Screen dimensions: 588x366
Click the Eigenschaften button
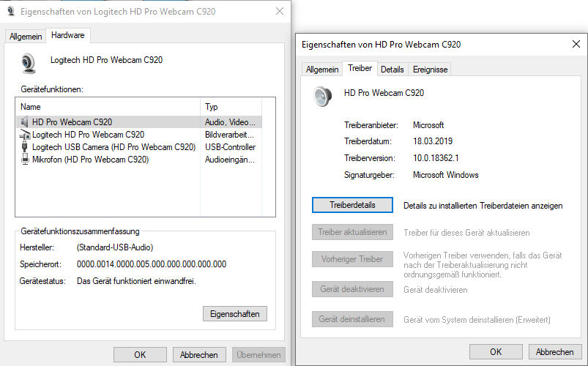235,314
